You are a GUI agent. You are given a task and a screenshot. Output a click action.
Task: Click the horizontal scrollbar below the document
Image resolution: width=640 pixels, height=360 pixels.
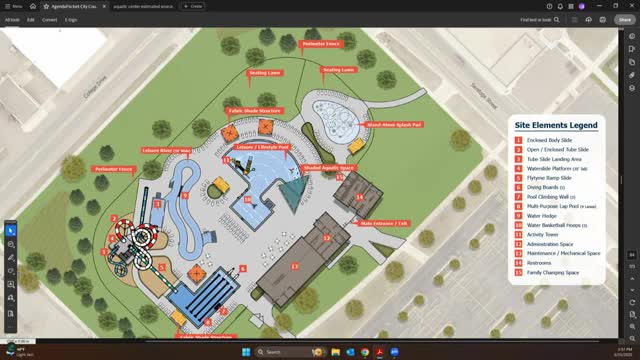(x=371, y=341)
